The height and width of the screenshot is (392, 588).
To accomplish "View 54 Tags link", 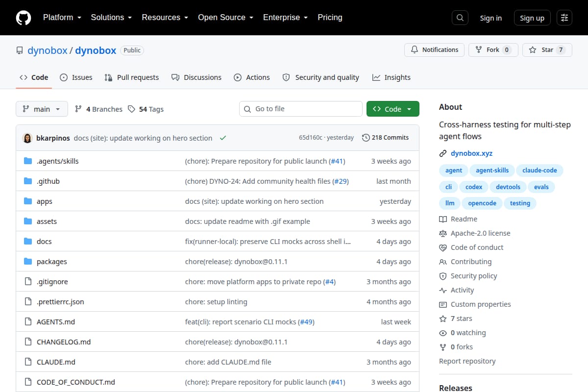I will pos(146,109).
